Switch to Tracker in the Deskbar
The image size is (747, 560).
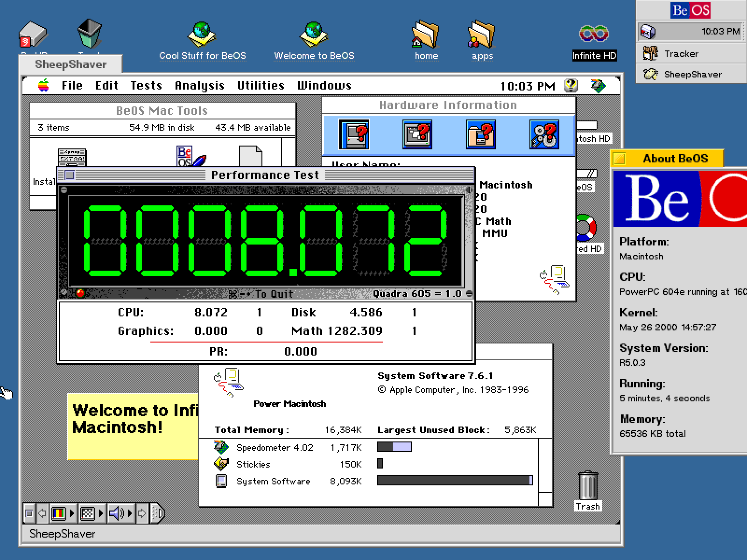point(691,54)
